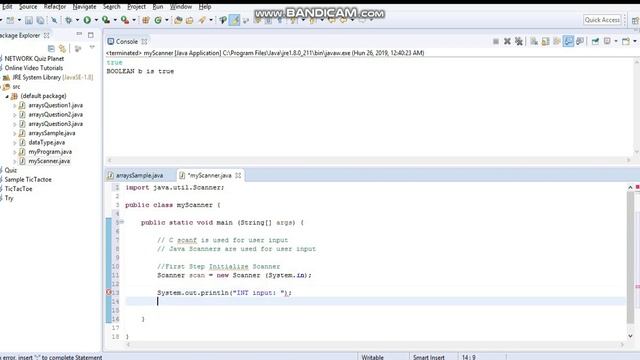Viewport: 640px width, 360px height.
Task: Open Package Explorer view menu triangle
Action: [92, 48]
